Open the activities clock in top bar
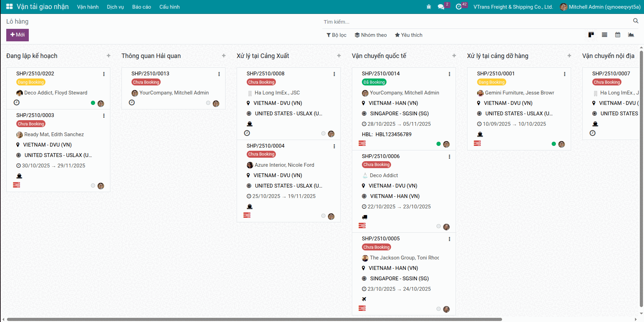644x322 pixels. point(459,7)
